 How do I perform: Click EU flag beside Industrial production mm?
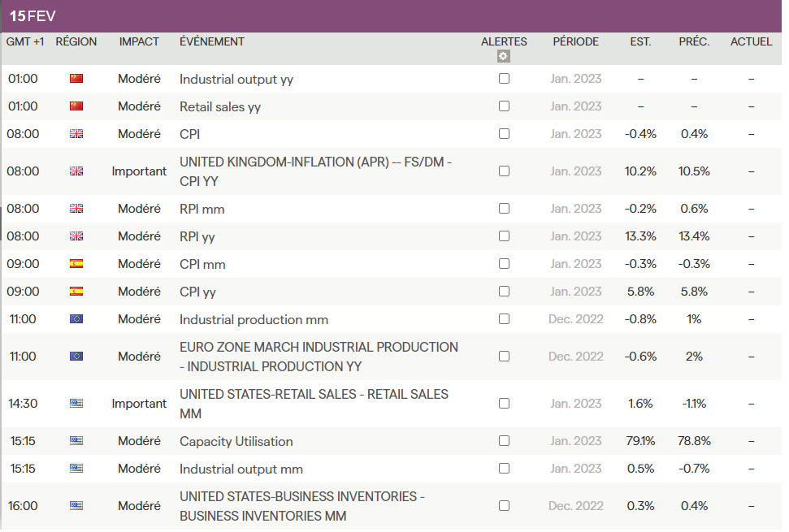tap(76, 319)
